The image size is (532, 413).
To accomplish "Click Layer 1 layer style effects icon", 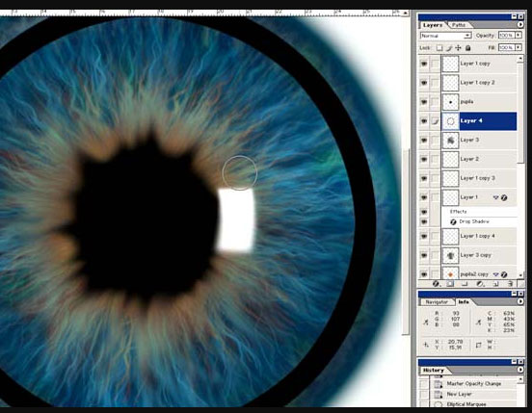I will point(504,197).
